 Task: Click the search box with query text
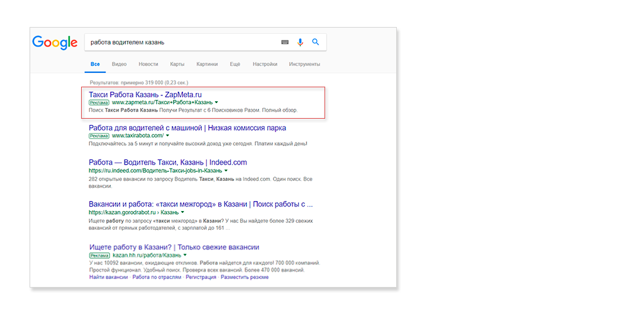(182, 42)
